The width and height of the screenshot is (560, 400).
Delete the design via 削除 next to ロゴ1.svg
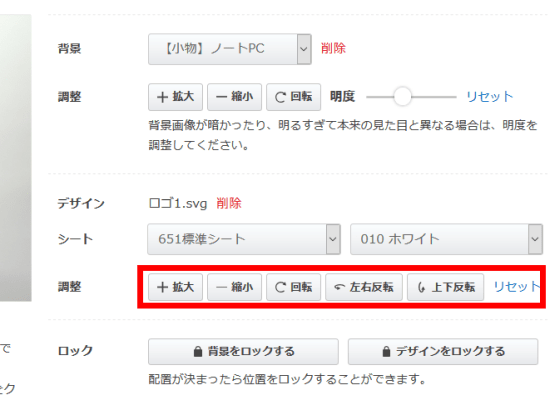click(x=229, y=203)
